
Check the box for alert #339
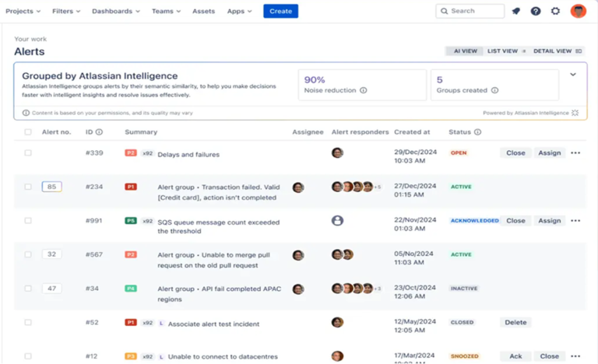pyautogui.click(x=28, y=153)
